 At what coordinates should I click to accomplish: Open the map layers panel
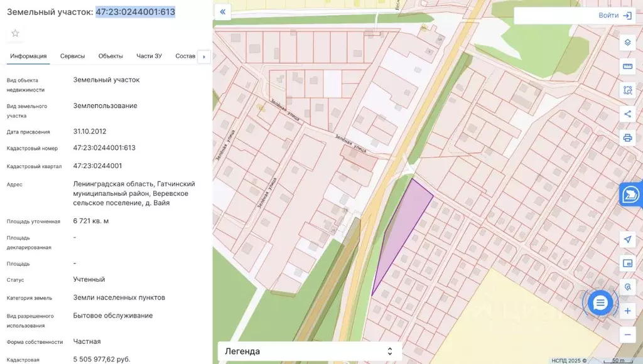coord(627,43)
